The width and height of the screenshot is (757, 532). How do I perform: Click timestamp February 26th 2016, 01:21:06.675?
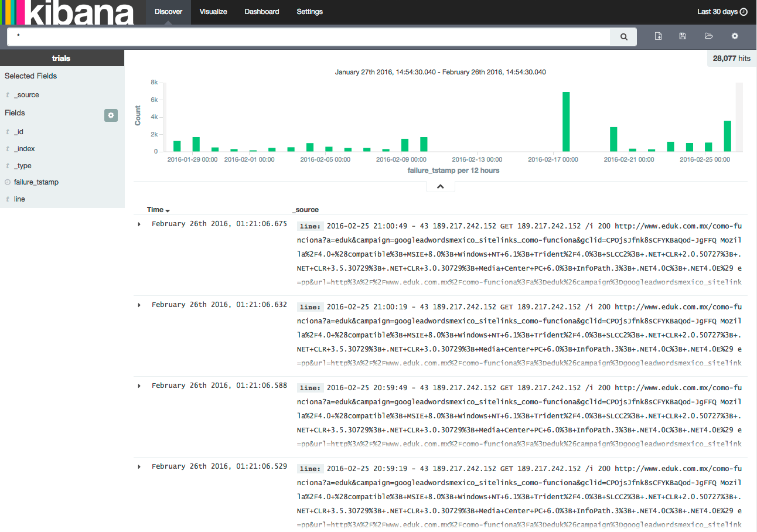220,224
